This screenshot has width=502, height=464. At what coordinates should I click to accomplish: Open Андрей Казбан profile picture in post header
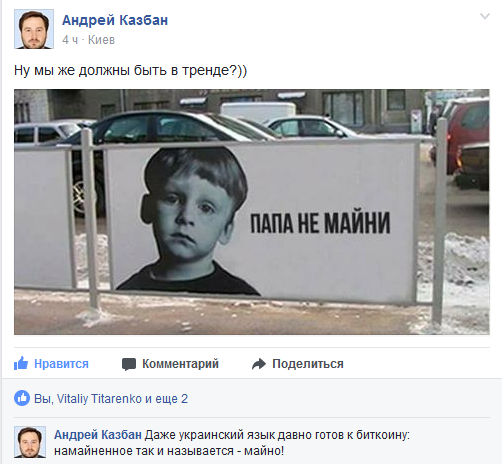34,29
